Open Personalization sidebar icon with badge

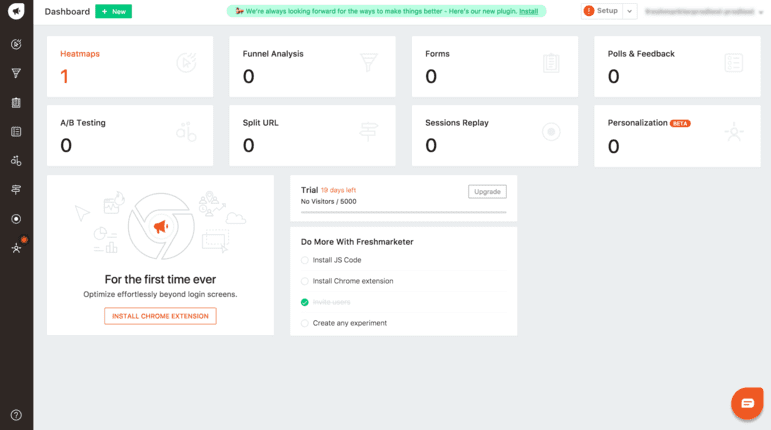click(x=17, y=246)
